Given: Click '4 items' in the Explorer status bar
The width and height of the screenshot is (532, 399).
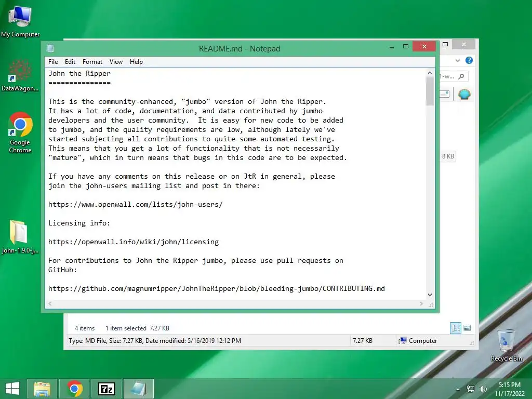Looking at the screenshot, I should 85,328.
